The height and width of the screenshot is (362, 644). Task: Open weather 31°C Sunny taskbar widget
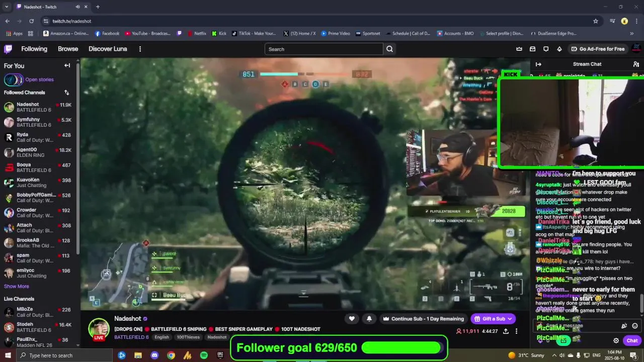[x=526, y=355]
